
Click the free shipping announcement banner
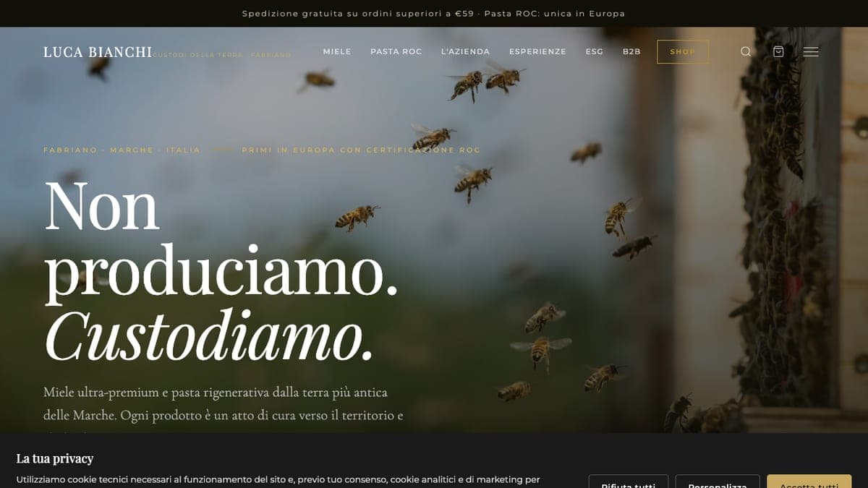(433, 14)
